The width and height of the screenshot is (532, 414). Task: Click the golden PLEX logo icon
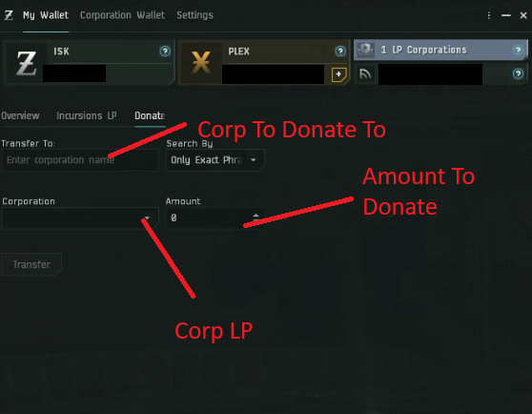(x=201, y=62)
